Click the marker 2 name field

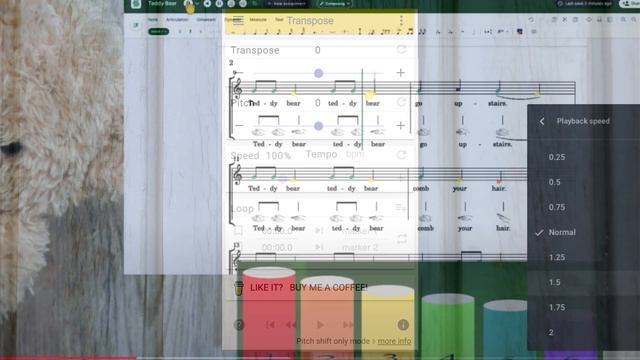(x=360, y=247)
